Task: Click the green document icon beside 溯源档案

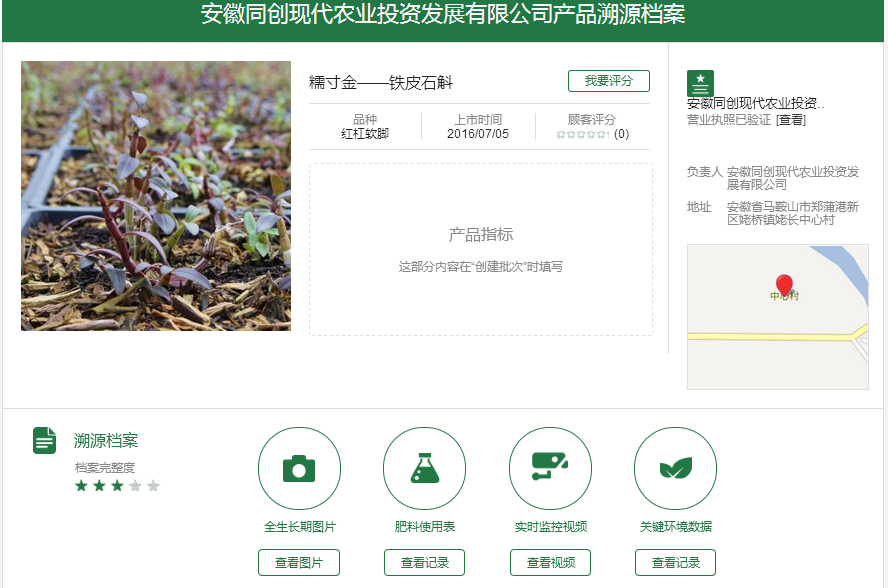Action: coord(45,440)
